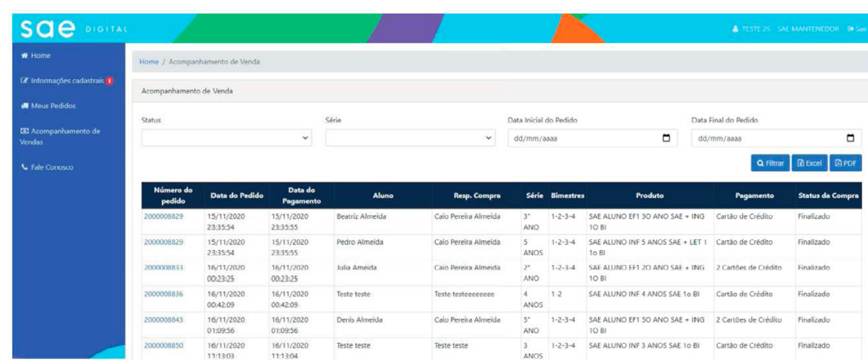The height and width of the screenshot is (362, 868).
Task: Export results with the Excel button
Action: [809, 164]
